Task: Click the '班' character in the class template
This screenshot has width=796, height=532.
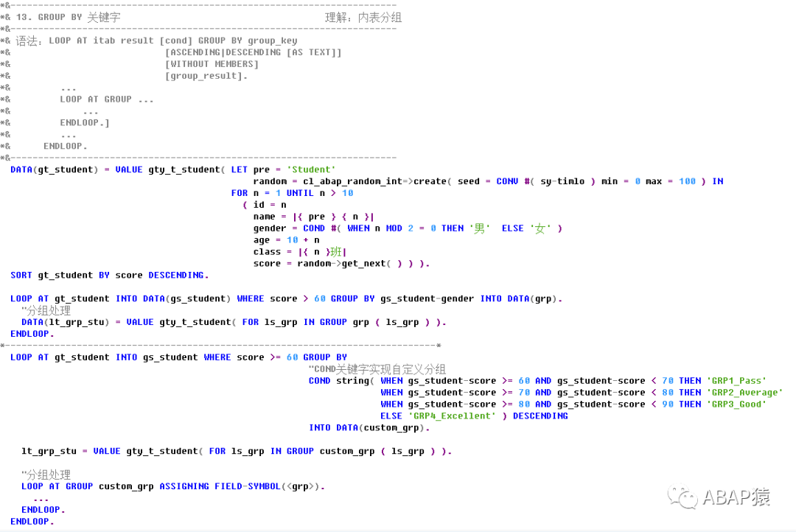Action: 336,252
